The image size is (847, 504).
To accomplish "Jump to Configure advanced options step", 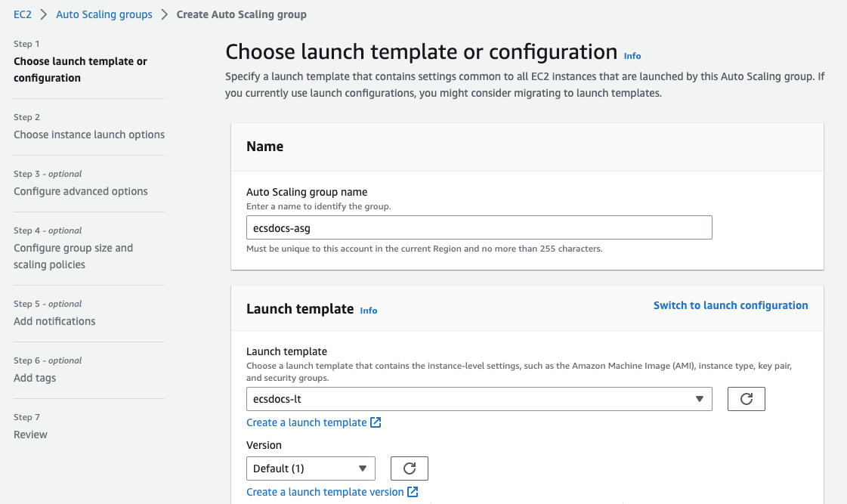I will (x=81, y=191).
